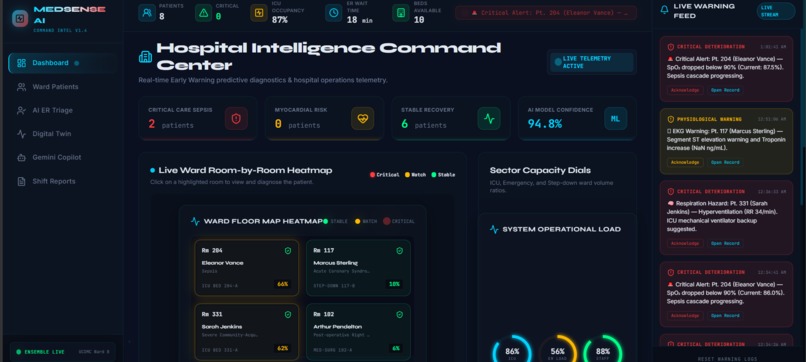Screen dimensions: 806x362
Task: Click the yellow shield icon on Physiological Warning alert
Action: tap(670, 119)
